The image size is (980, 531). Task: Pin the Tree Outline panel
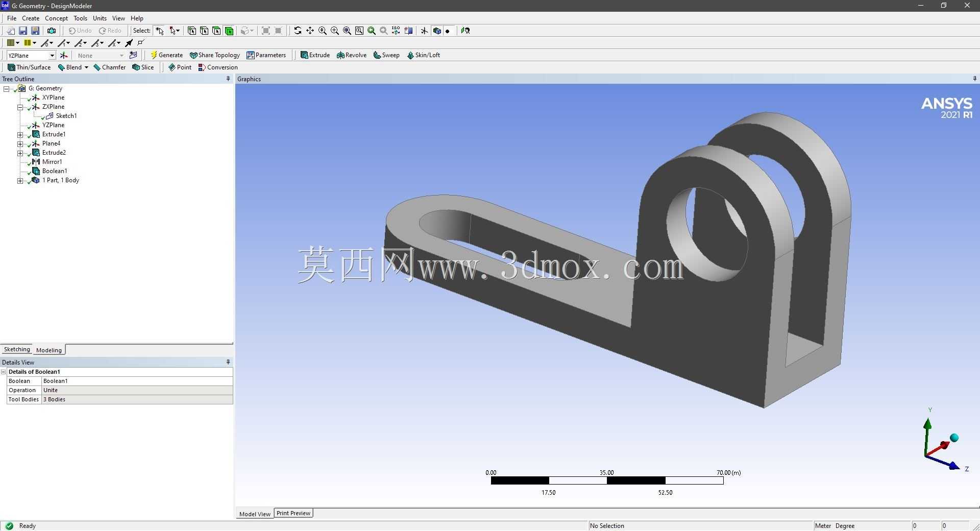[x=228, y=79]
